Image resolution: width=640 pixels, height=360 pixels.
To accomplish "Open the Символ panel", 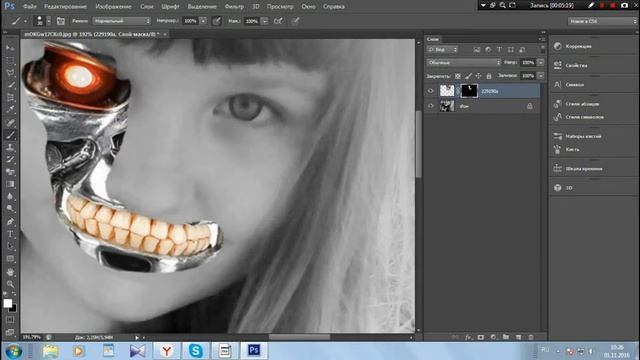I will [x=574, y=84].
